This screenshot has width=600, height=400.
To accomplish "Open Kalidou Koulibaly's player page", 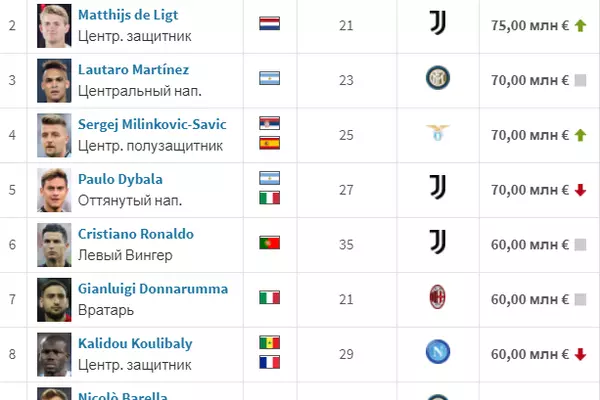I will click(x=135, y=344).
